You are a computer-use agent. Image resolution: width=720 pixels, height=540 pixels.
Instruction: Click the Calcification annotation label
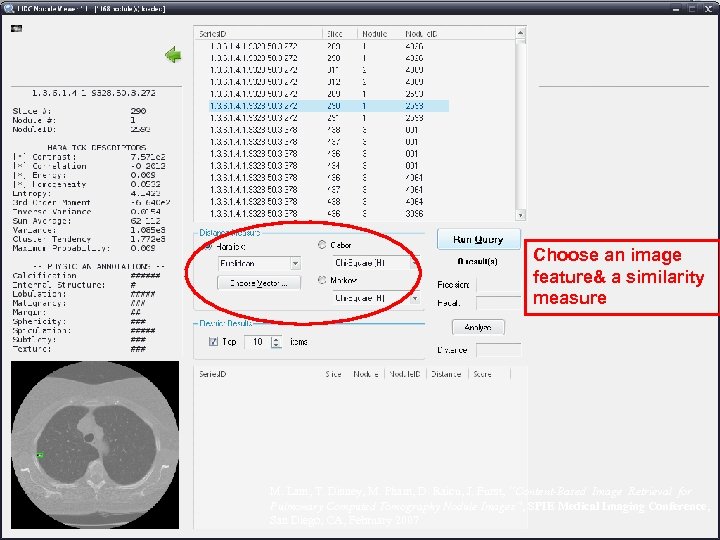point(44,276)
